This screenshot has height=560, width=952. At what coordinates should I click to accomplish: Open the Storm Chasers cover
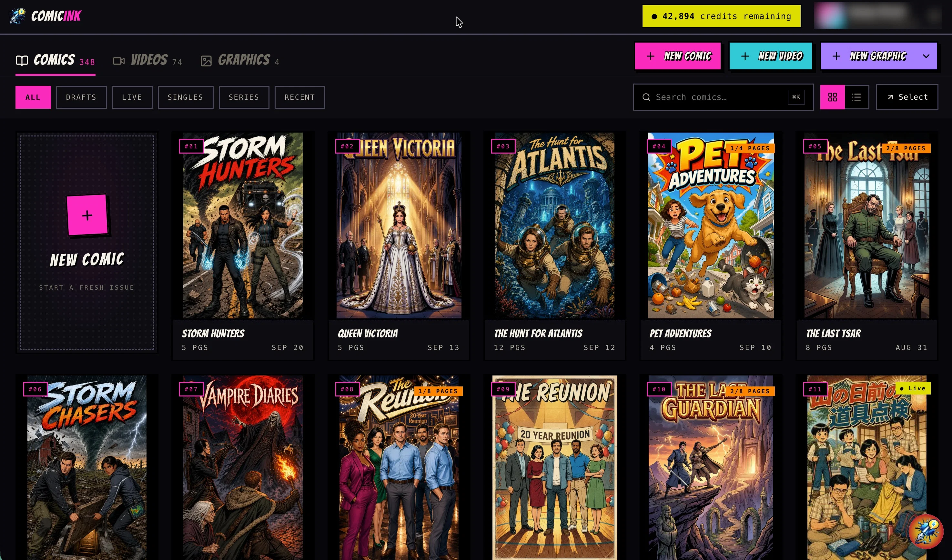[87, 467]
